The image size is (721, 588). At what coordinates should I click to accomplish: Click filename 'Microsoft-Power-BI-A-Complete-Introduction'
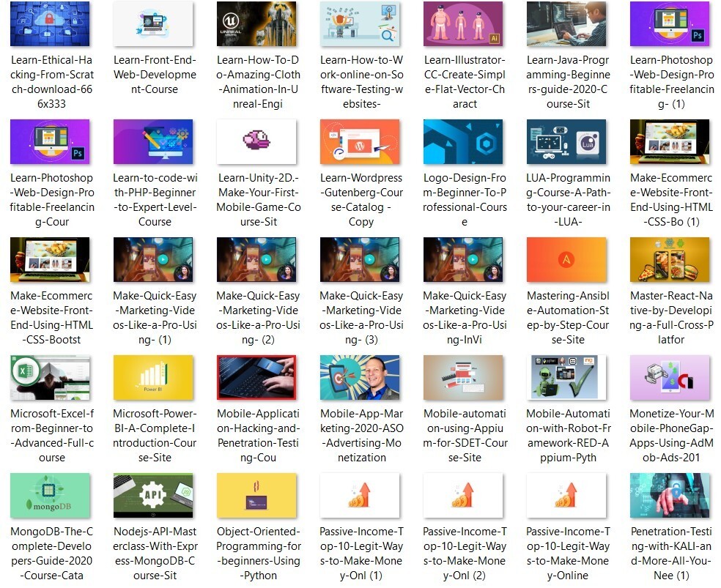[x=155, y=436]
